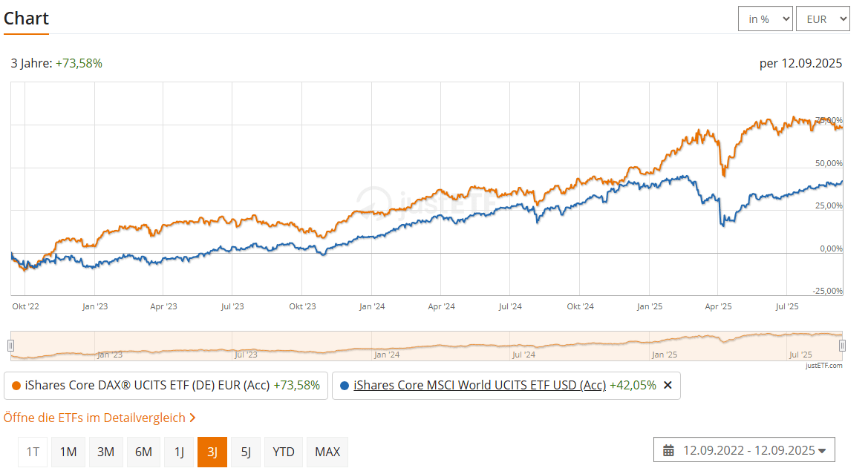Switch to the 3M time range
Image resolution: width=868 pixels, height=471 pixels.
(x=106, y=452)
